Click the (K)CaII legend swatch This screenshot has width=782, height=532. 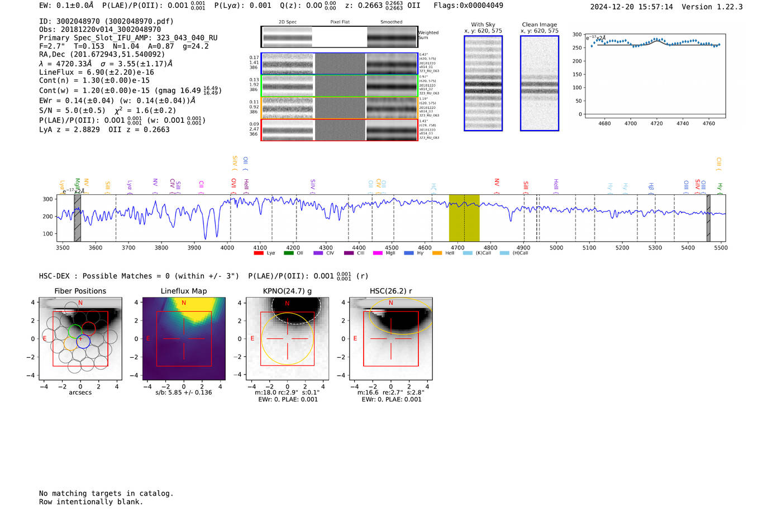(x=468, y=253)
